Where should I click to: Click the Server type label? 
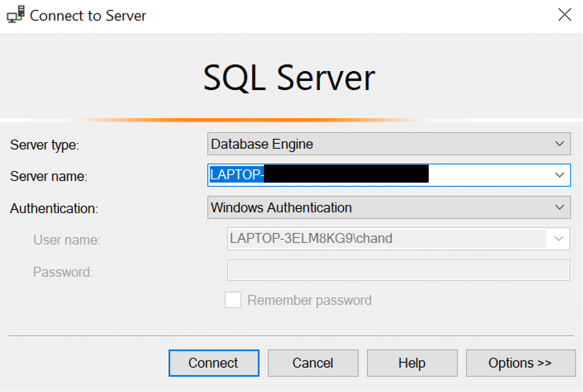tap(44, 145)
